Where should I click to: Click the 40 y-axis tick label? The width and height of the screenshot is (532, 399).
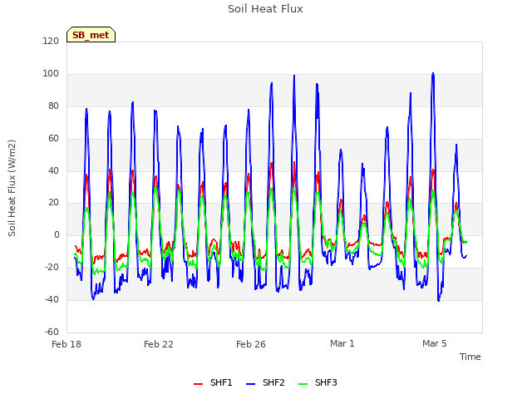[53, 171]
